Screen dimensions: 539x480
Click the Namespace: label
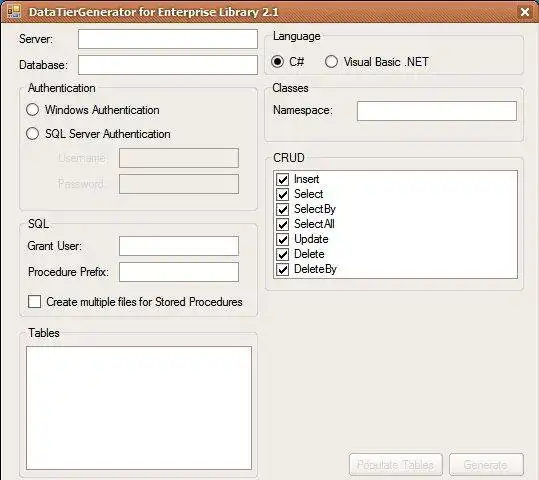point(303,110)
